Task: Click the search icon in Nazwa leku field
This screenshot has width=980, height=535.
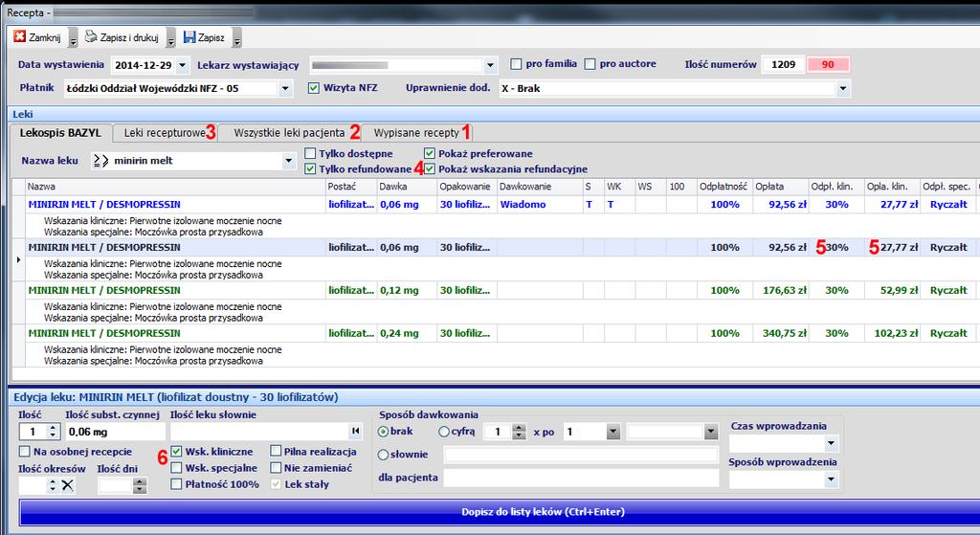Action: click(100, 161)
